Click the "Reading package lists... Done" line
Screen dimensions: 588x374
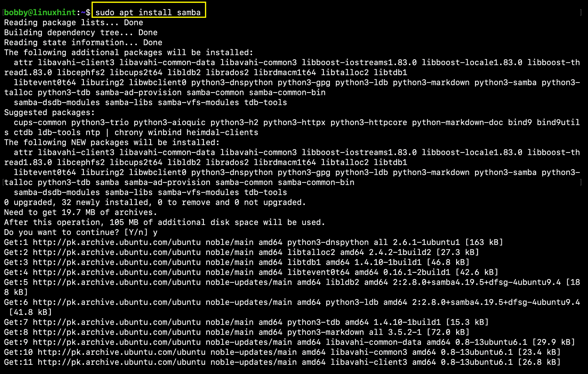click(73, 23)
